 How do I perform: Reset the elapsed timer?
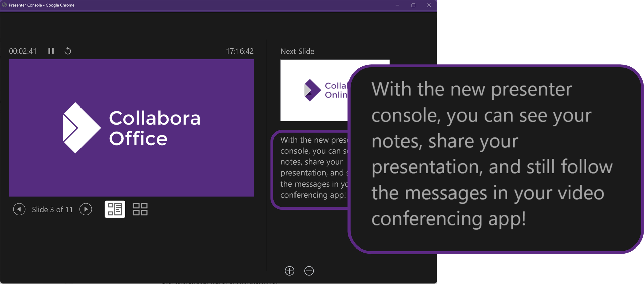[68, 51]
